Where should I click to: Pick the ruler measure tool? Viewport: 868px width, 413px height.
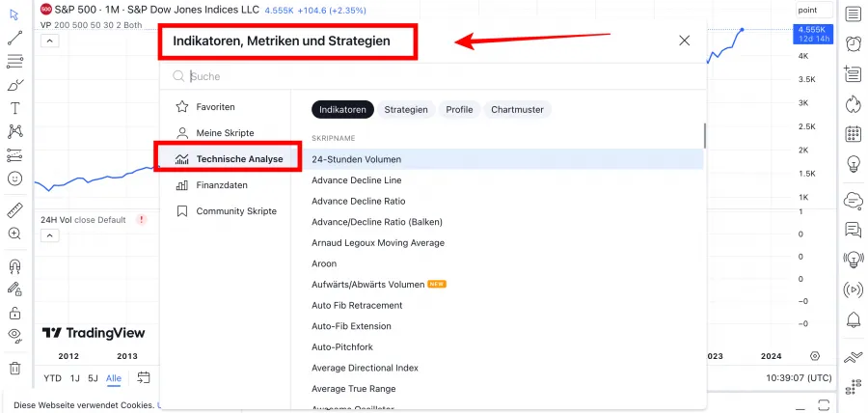[14, 209]
